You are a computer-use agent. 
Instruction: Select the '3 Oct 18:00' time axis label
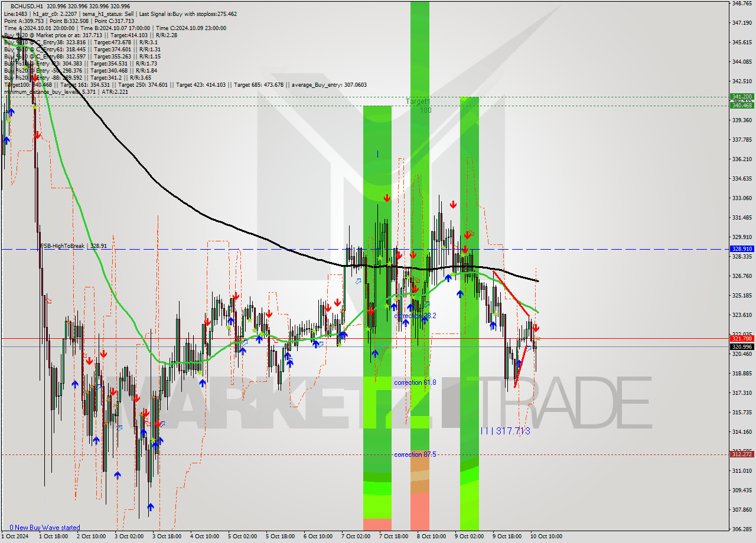point(167,537)
